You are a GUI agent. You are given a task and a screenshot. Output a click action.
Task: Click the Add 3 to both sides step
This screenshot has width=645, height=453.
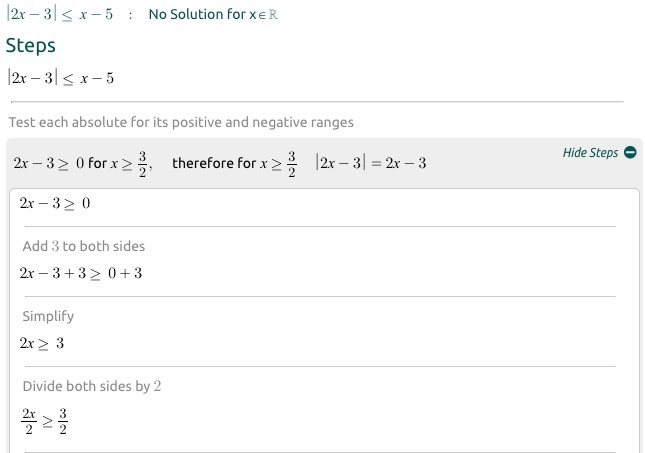tap(84, 246)
